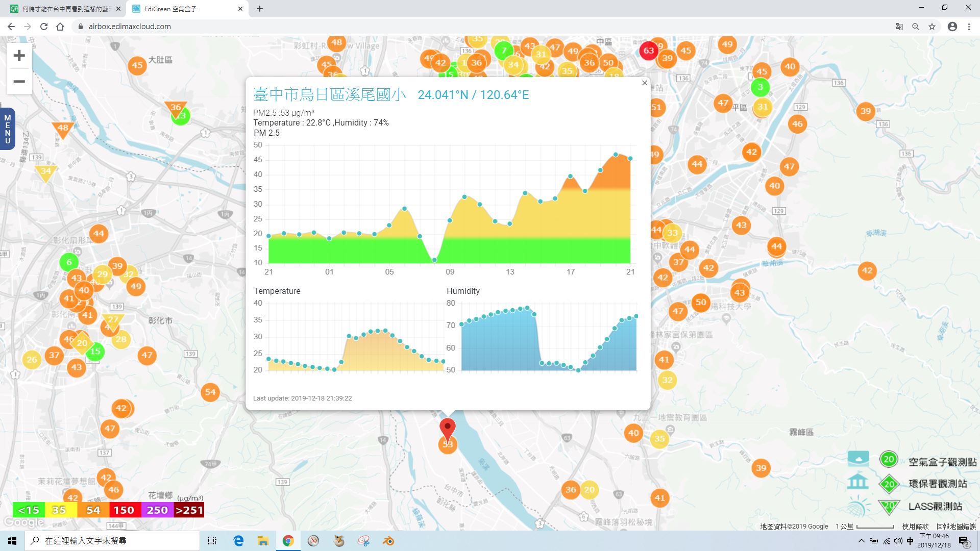Click the red location pin marker
Screen dimensions: 980x551
[x=448, y=430]
